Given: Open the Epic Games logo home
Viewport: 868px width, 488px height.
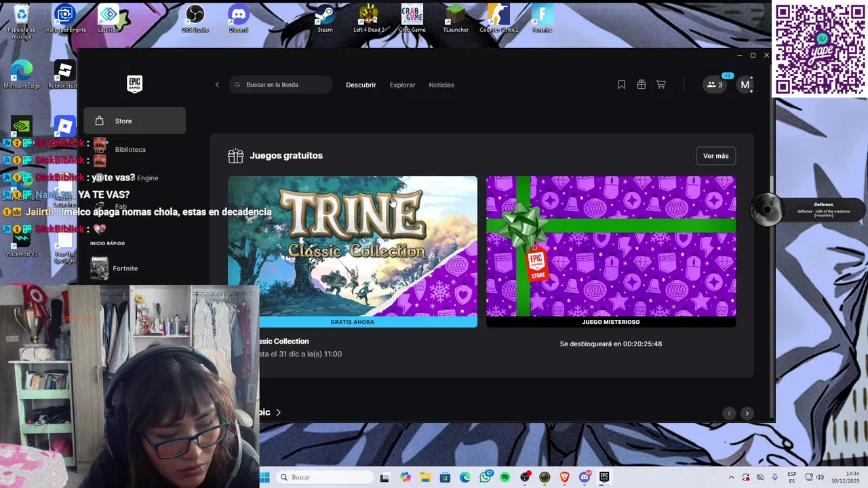Looking at the screenshot, I should coord(134,84).
